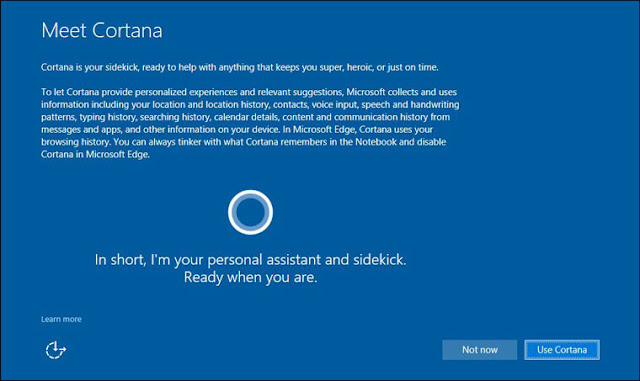Click the line starting 'browsing history. You can'
Screen dimensions: 640x381
[x=243, y=142]
